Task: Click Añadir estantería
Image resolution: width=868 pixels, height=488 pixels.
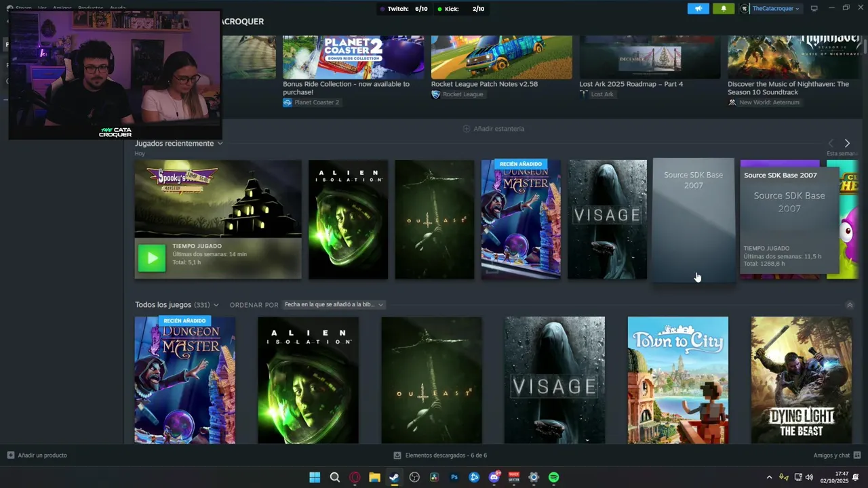Action: click(x=498, y=129)
